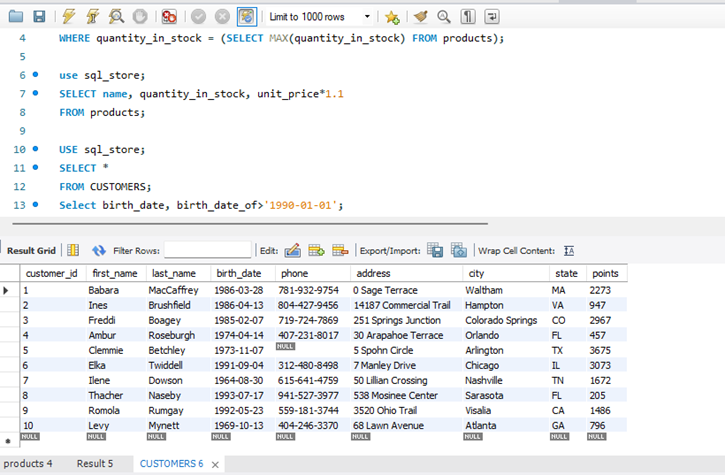
Task: Execute the query with lightning bolt icon
Action: [x=69, y=17]
